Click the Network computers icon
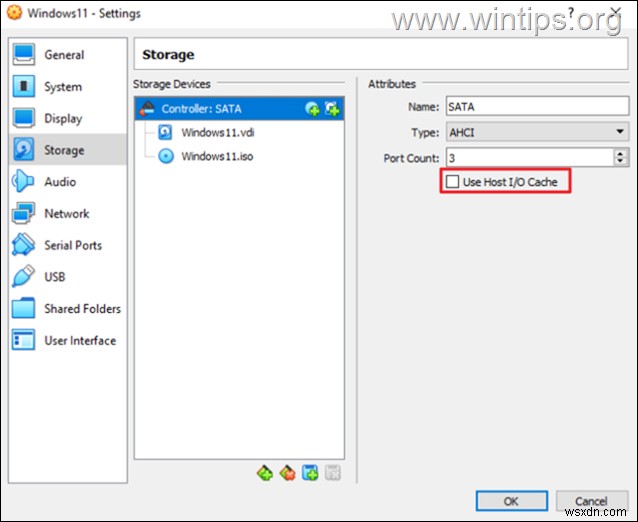638x522 pixels. click(x=24, y=213)
